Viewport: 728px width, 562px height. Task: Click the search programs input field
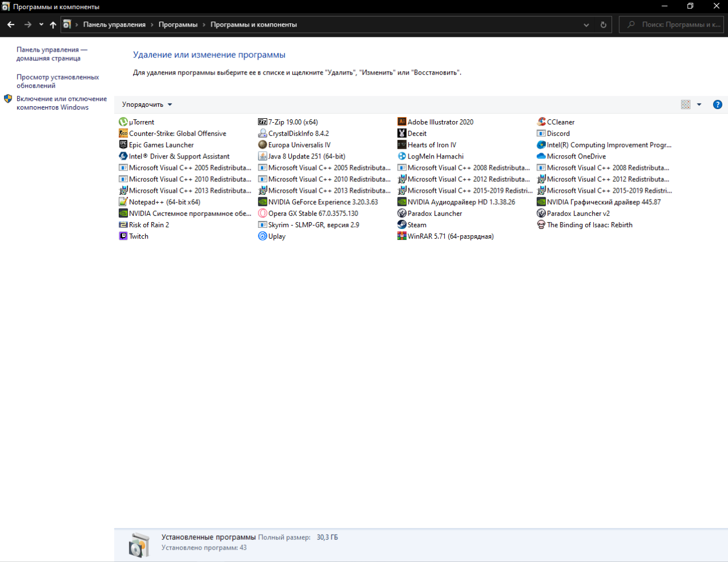[671, 25]
